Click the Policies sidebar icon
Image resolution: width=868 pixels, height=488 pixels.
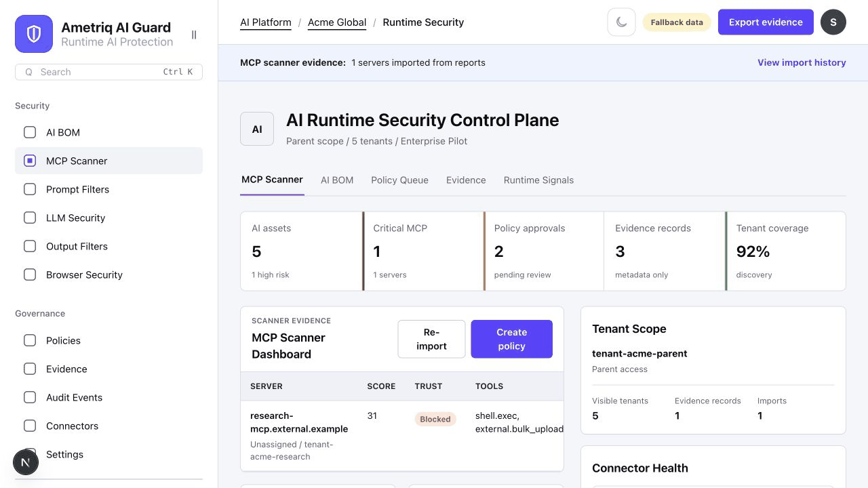(x=30, y=340)
